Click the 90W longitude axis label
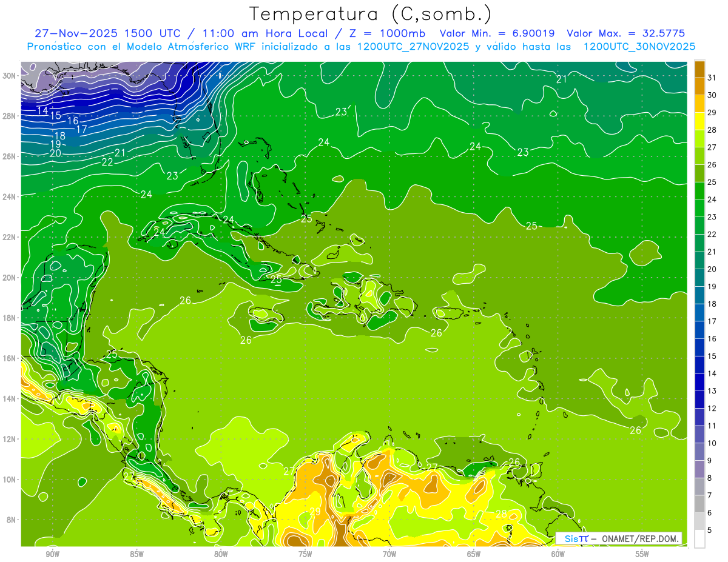The height and width of the screenshot is (562, 728). point(52,554)
